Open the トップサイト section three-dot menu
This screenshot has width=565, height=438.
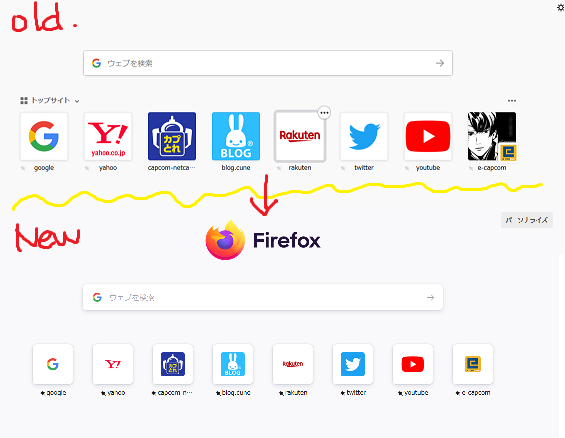512,100
